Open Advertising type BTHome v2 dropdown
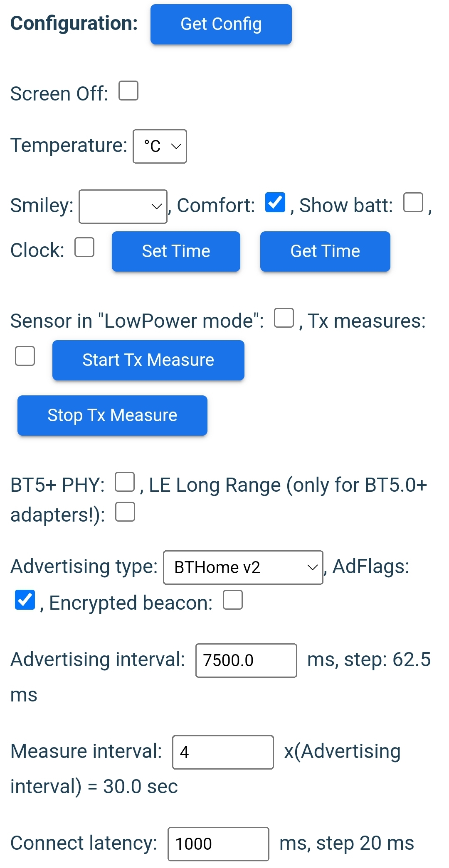The height and width of the screenshot is (868, 449). pos(243,567)
